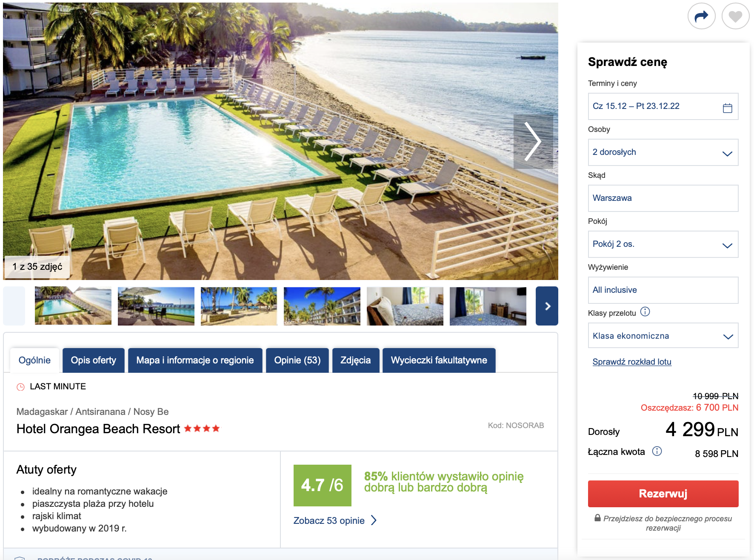The width and height of the screenshot is (754, 560).
Task: Open the Opinie (53) tab
Action: click(297, 360)
